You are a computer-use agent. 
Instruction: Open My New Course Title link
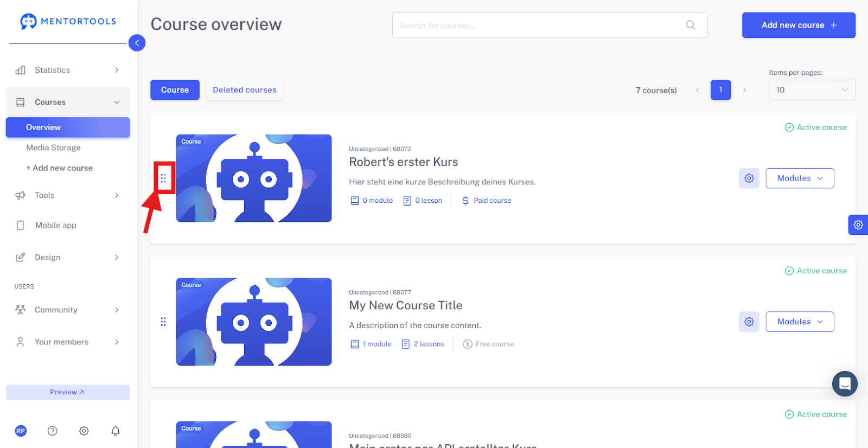tap(406, 305)
